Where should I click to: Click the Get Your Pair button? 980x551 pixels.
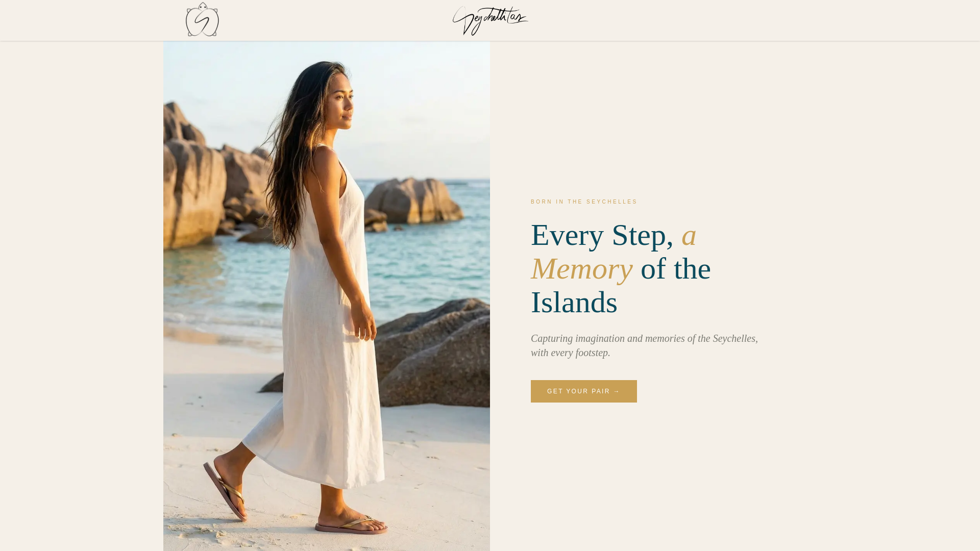click(583, 391)
